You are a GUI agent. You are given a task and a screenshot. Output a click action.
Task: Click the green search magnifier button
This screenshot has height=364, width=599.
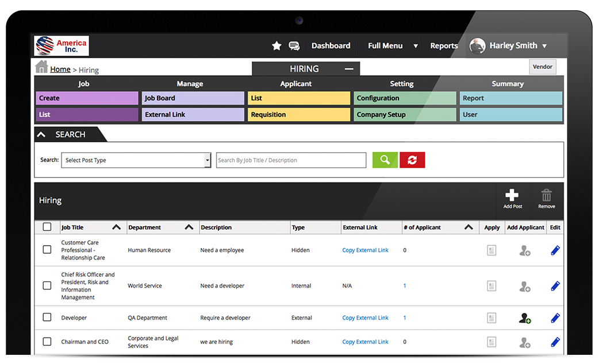[x=385, y=160]
